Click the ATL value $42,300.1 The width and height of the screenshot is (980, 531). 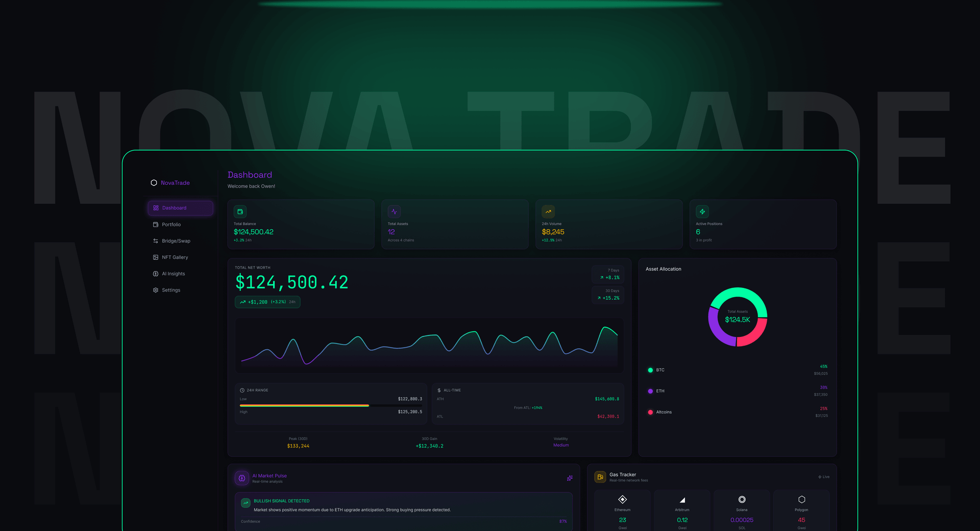pyautogui.click(x=608, y=417)
